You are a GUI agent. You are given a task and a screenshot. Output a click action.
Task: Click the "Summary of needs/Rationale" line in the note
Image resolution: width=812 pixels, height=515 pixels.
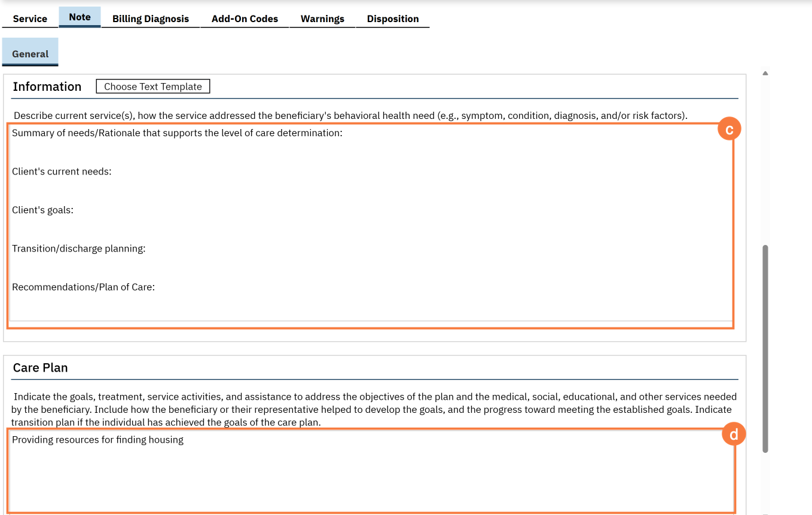177,133
